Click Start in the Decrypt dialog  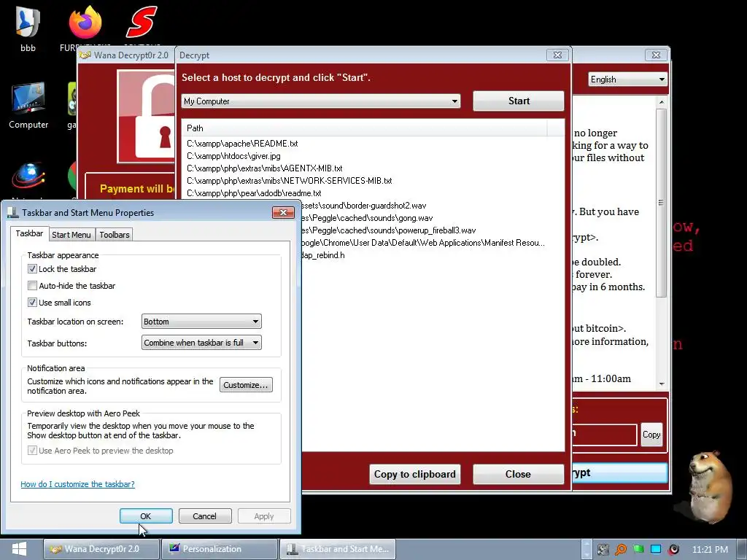point(519,101)
